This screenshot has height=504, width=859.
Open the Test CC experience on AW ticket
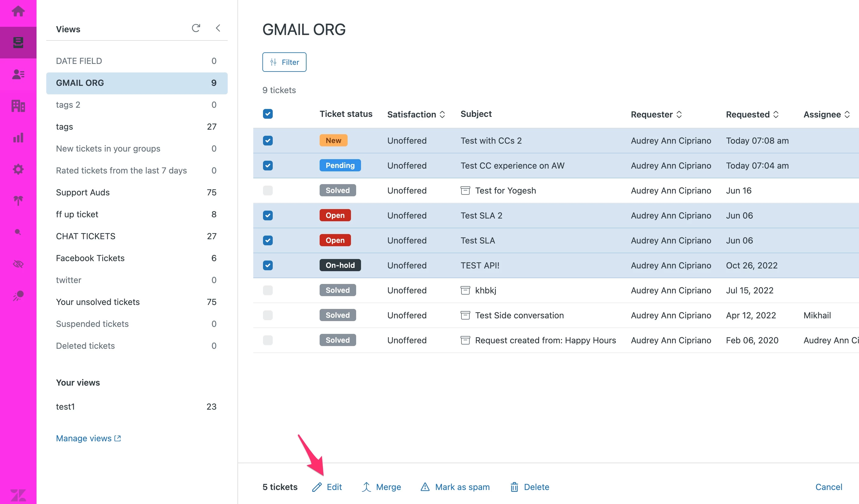point(512,166)
